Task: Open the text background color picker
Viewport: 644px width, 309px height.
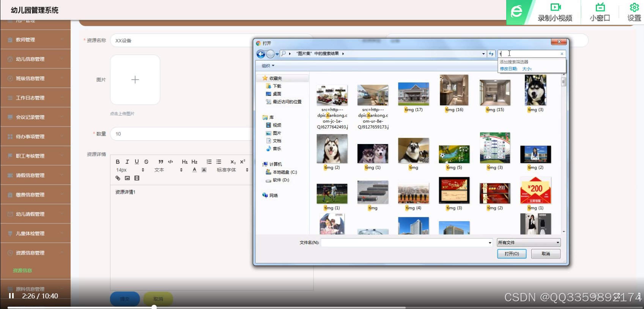Action: [x=204, y=170]
